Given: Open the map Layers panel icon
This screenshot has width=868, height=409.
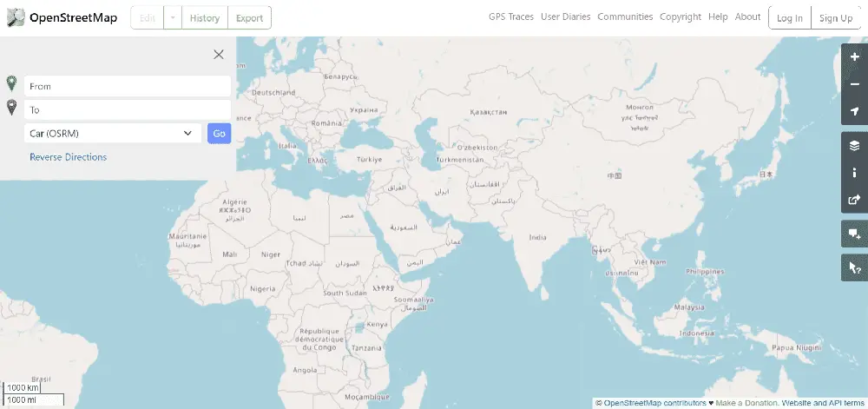Looking at the screenshot, I should click(854, 146).
